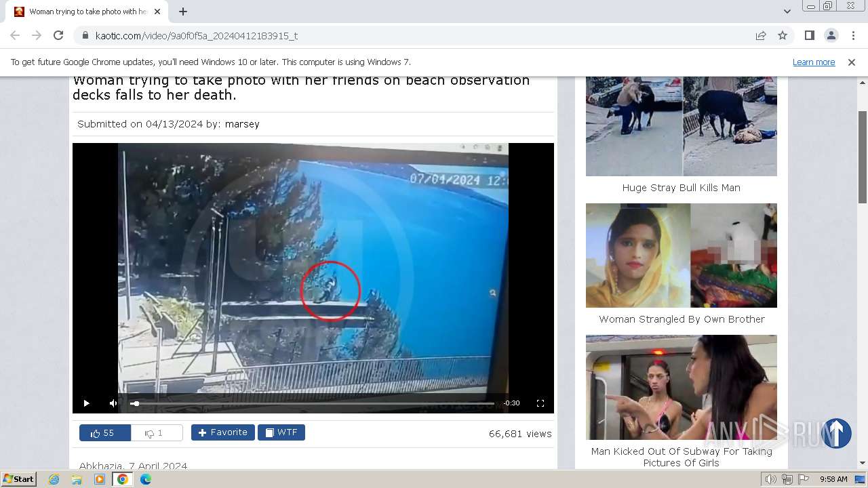The image size is (868, 488).
Task: Mute the video sound
Action: point(113,403)
